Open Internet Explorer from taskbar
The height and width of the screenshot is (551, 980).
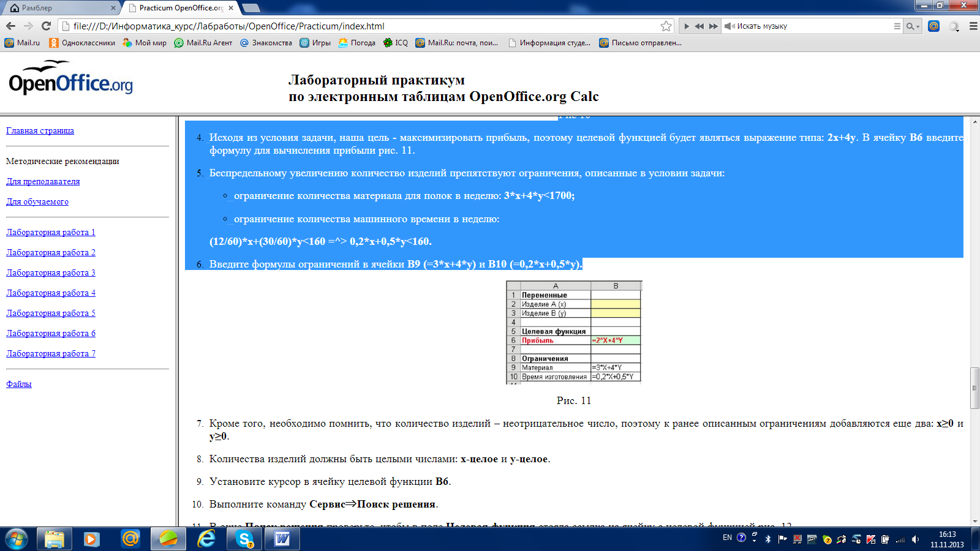point(206,539)
